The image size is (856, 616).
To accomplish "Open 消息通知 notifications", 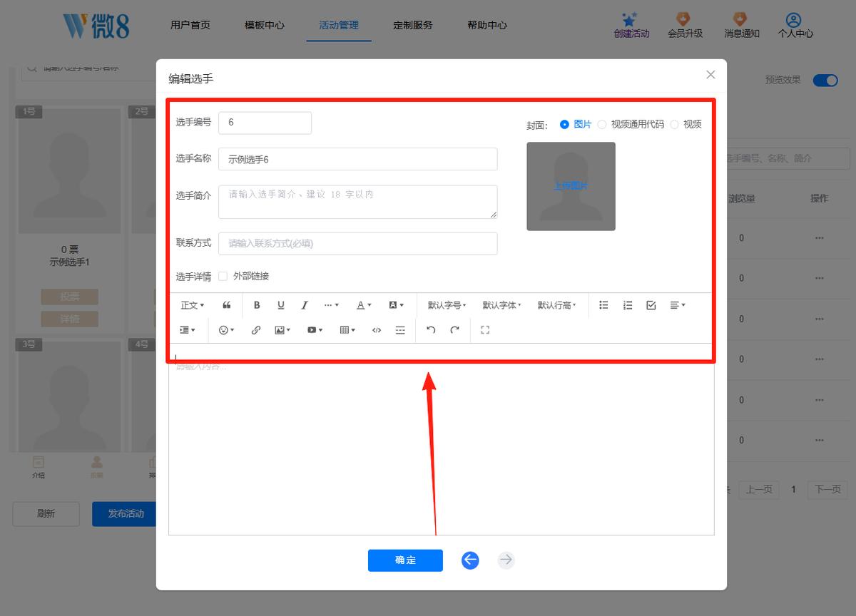I will coord(741,26).
